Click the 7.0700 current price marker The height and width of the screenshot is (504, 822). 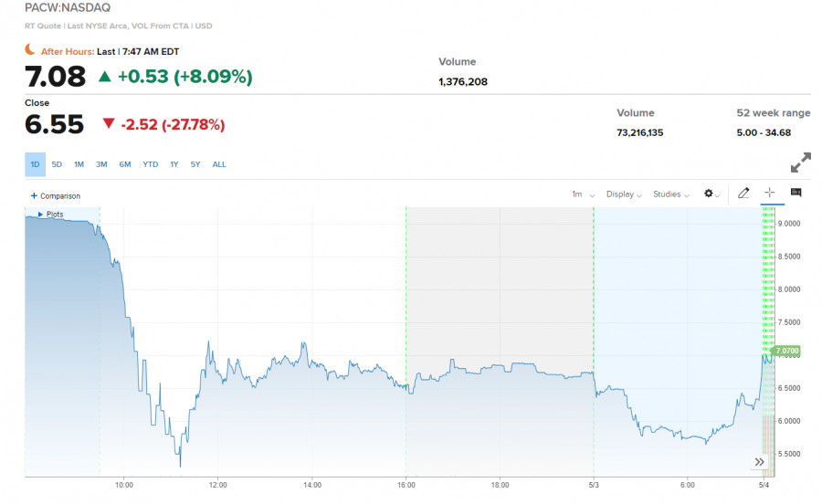pos(786,351)
